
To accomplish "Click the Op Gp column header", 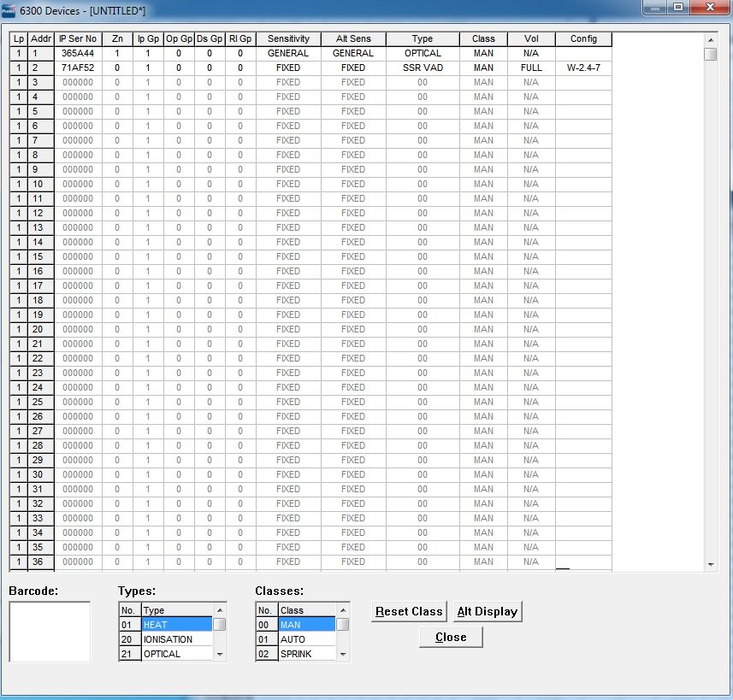I will [x=179, y=38].
